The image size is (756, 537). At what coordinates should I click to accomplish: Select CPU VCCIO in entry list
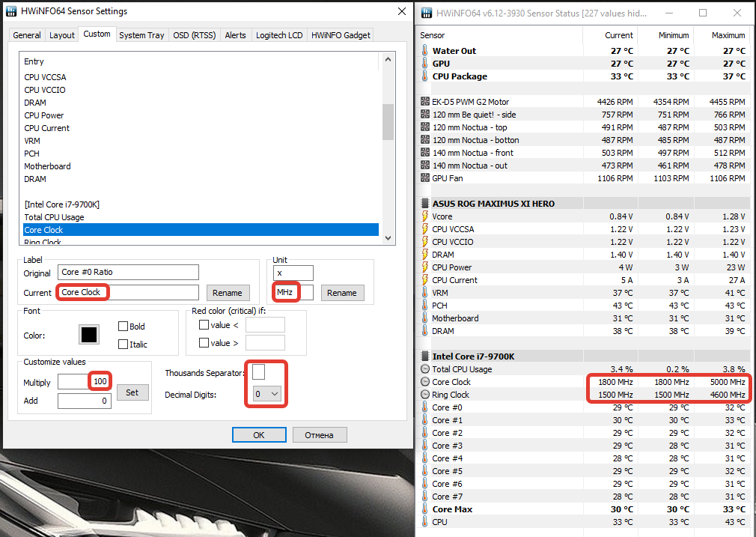click(45, 90)
